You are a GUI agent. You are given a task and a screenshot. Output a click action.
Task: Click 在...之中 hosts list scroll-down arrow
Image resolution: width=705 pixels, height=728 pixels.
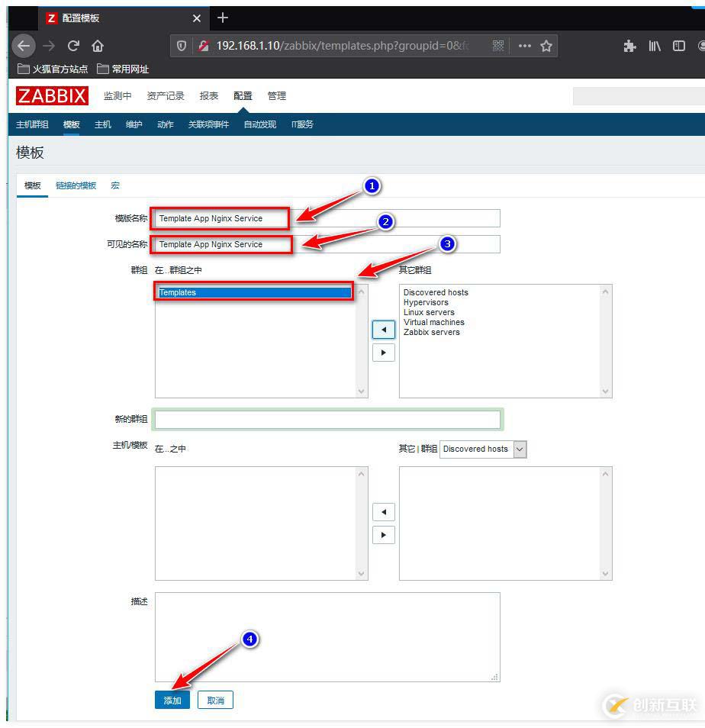coord(362,574)
